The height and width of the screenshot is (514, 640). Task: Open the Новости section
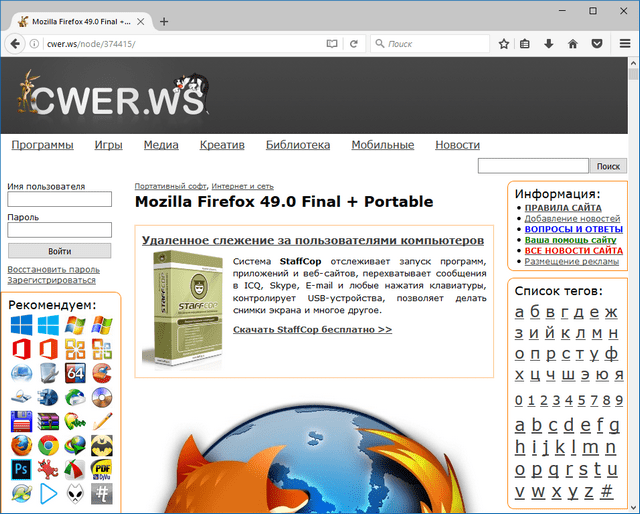pyautogui.click(x=458, y=145)
